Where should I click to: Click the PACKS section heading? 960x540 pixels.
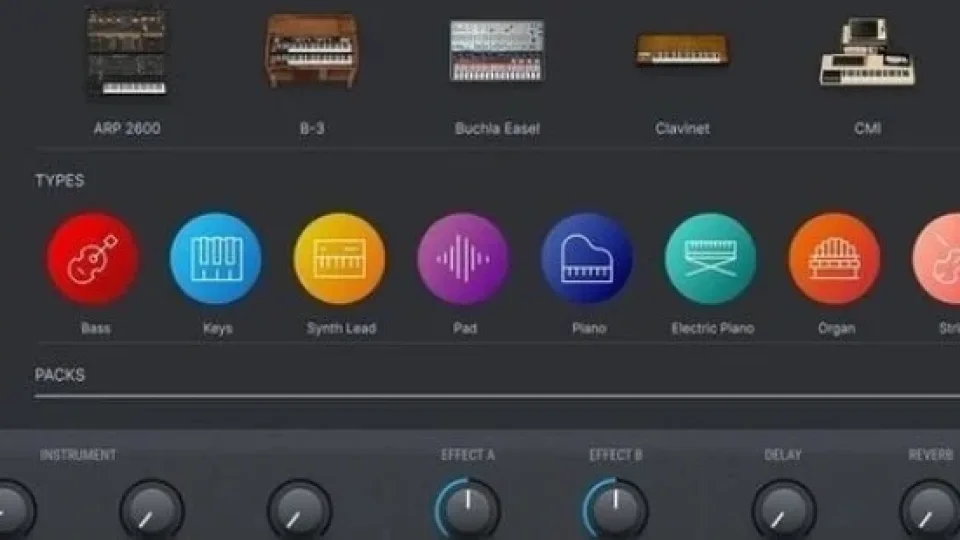[59, 375]
